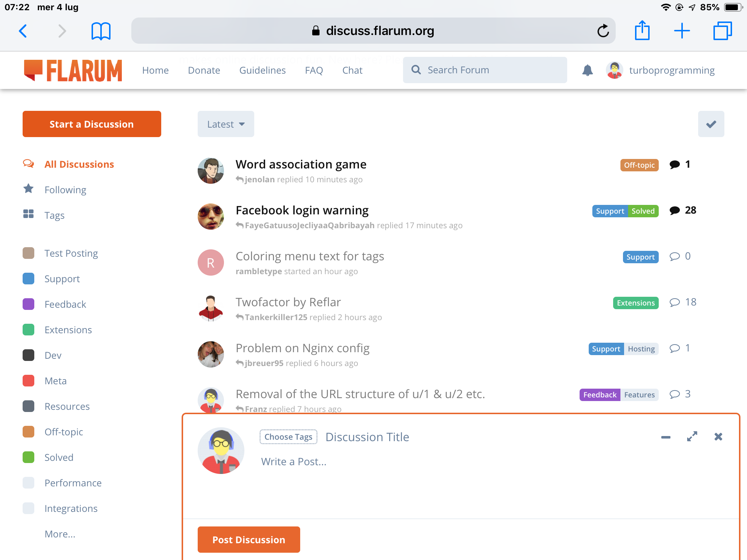Open the Safari tabs overview icon

722,31
